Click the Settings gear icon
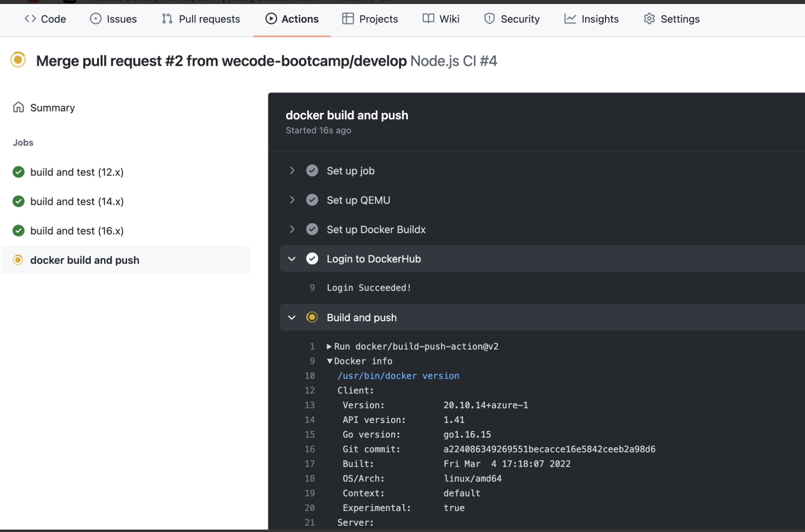The height and width of the screenshot is (532, 805). point(649,19)
